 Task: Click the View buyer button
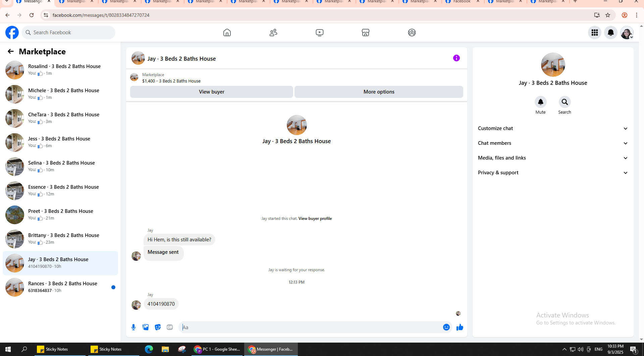tap(212, 92)
